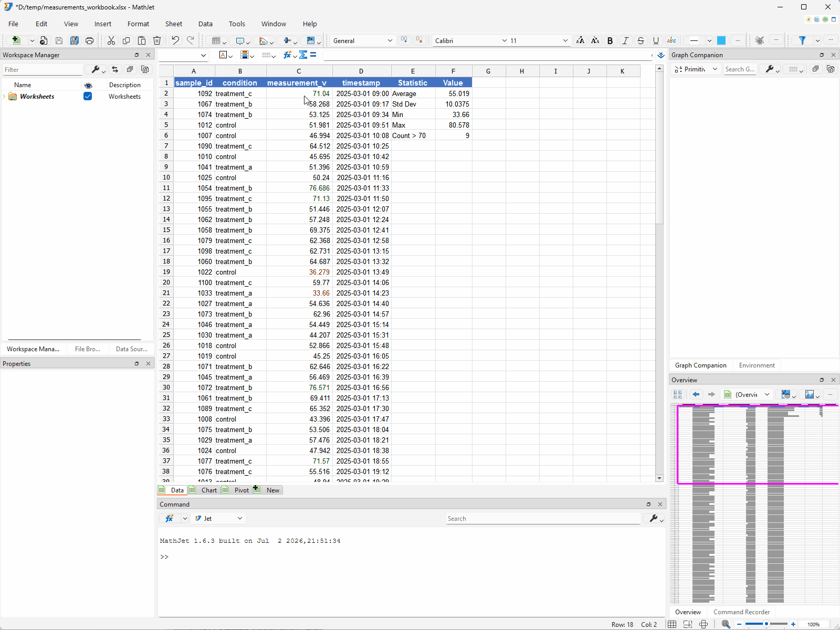
Task: Toggle Italic formatting
Action: tap(625, 40)
